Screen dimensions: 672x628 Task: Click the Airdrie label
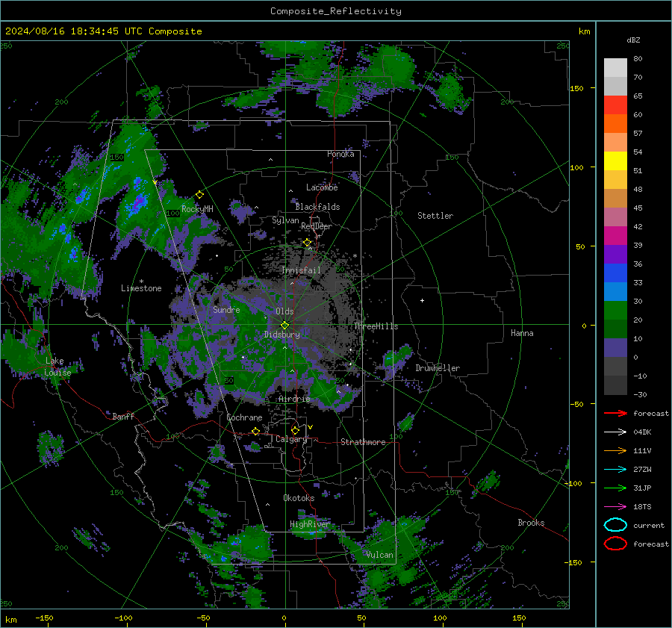tap(294, 399)
